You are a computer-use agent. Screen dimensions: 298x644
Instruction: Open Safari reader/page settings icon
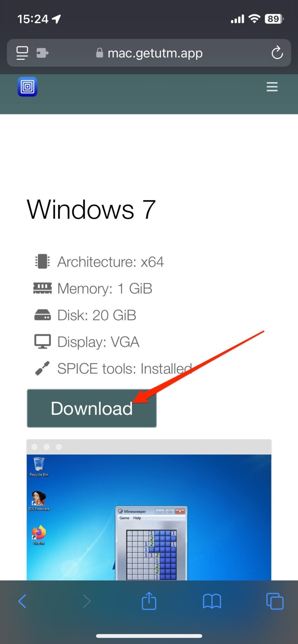[22, 53]
